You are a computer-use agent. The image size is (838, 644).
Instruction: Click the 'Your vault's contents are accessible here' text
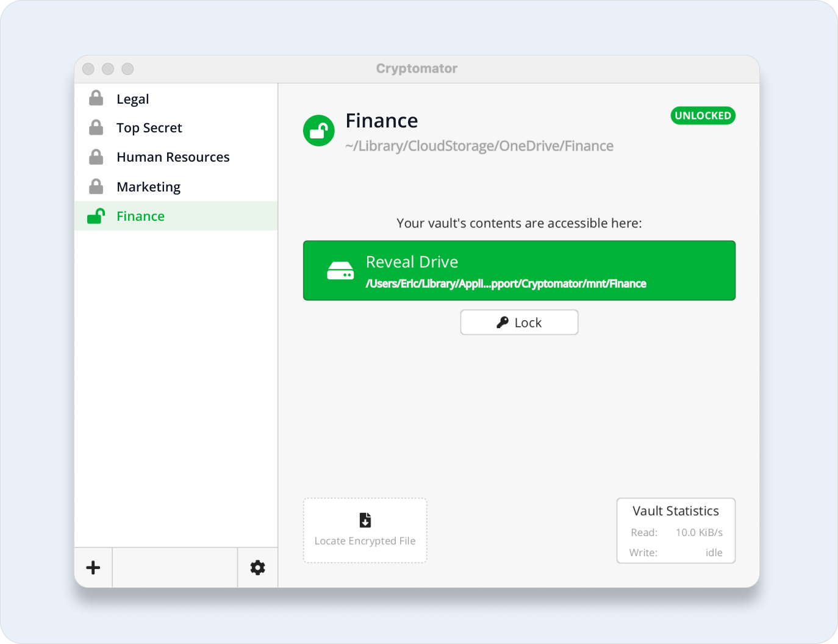[x=519, y=223]
